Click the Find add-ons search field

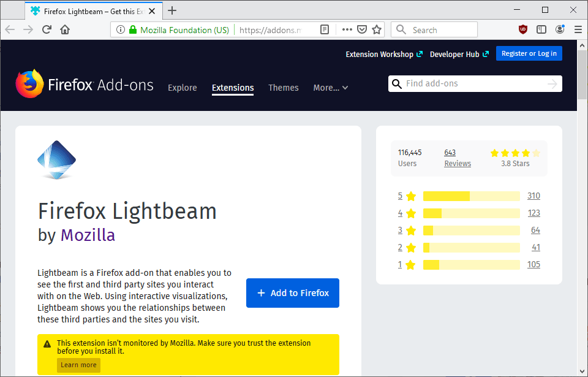tap(475, 83)
